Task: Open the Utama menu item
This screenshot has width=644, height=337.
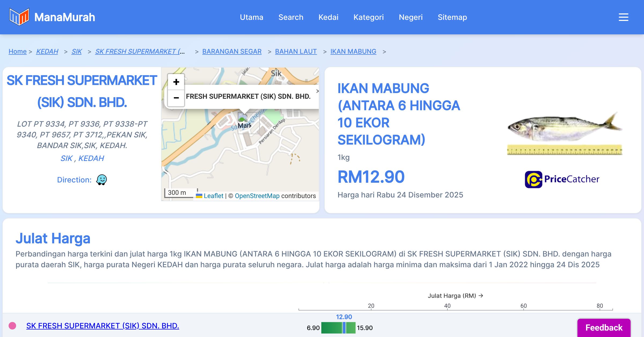Action: (251, 17)
